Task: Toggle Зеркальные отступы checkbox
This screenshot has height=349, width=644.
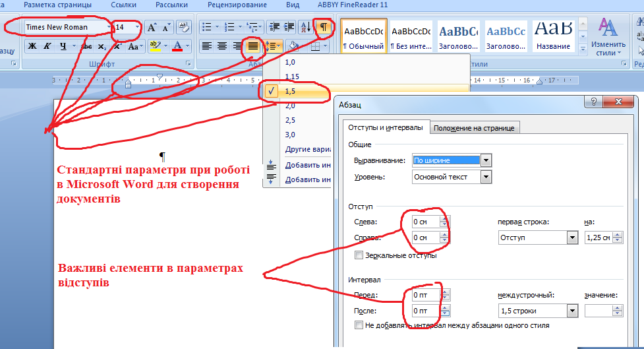Action: 359,255
